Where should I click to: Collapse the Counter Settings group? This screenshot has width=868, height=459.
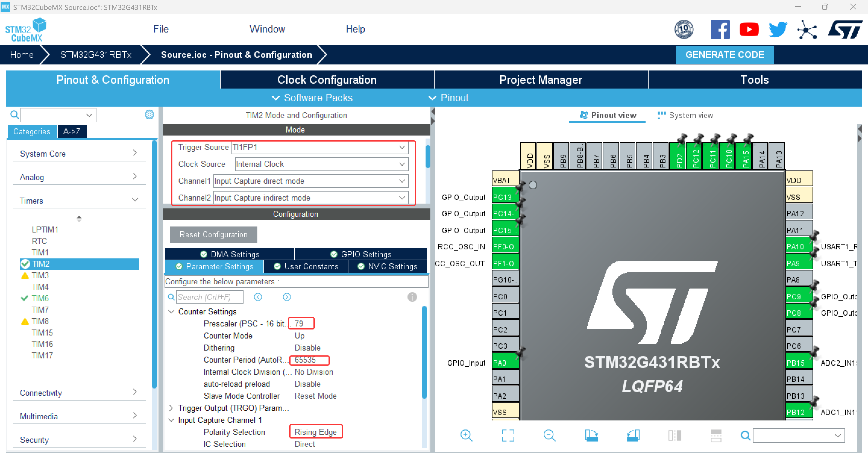171,311
